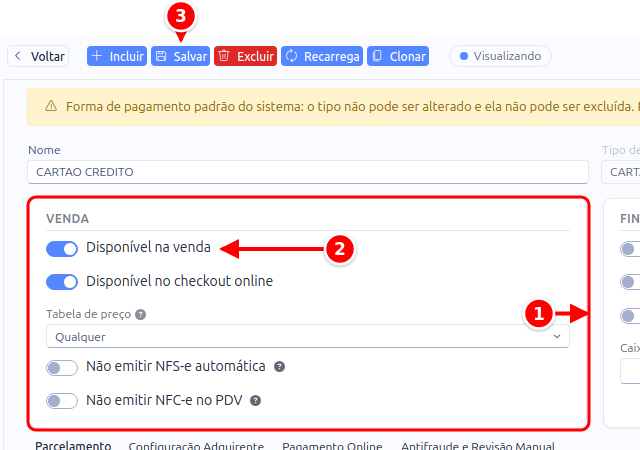Click the back chevron on Voltar
Viewport: 640px width, 450px height.
pyautogui.click(x=18, y=56)
